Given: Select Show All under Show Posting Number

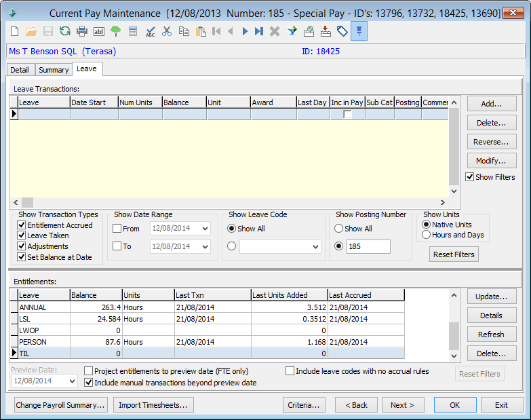Looking at the screenshot, I should (x=338, y=229).
